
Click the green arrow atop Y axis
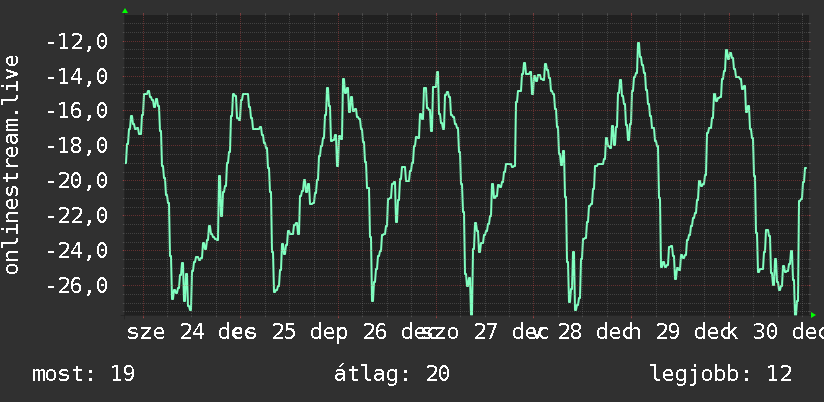[x=125, y=11]
